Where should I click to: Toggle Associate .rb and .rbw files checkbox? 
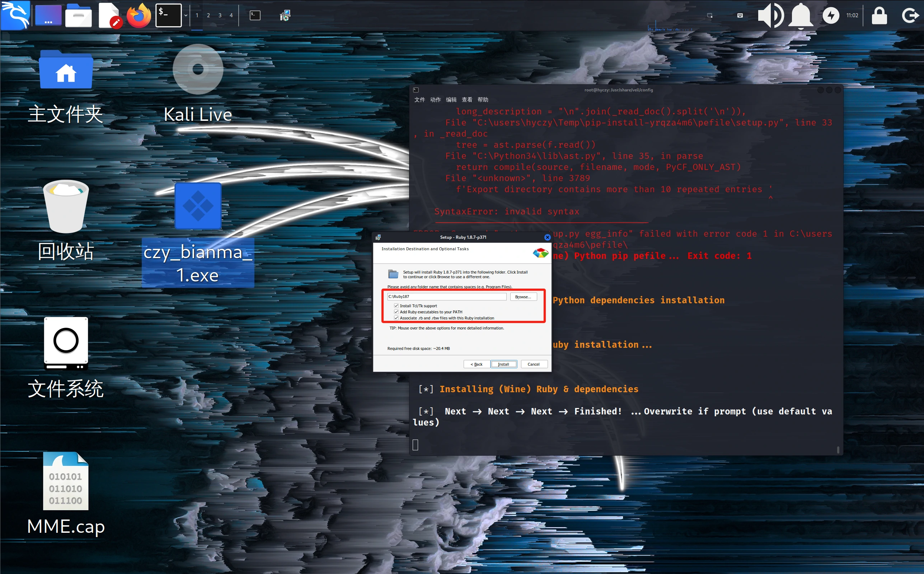click(x=396, y=318)
